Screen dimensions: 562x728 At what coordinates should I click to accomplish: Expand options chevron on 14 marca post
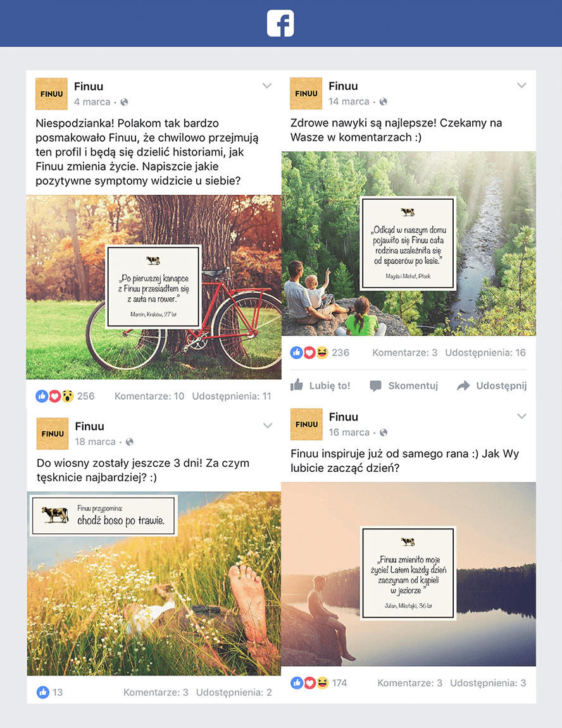(x=521, y=85)
